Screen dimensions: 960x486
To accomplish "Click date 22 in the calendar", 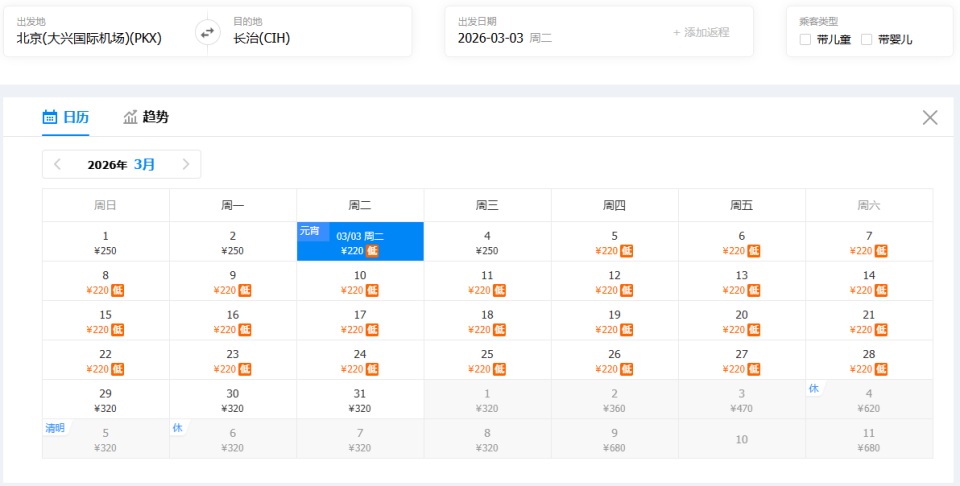I will 106,361.
